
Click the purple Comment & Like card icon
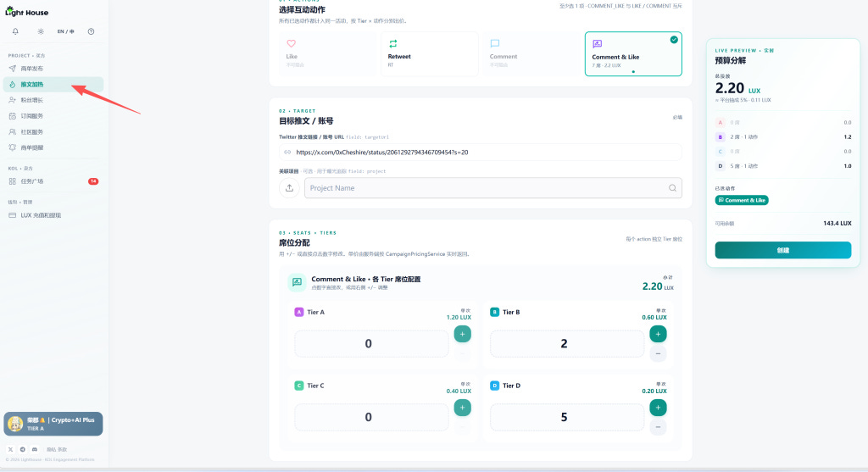[x=598, y=44]
